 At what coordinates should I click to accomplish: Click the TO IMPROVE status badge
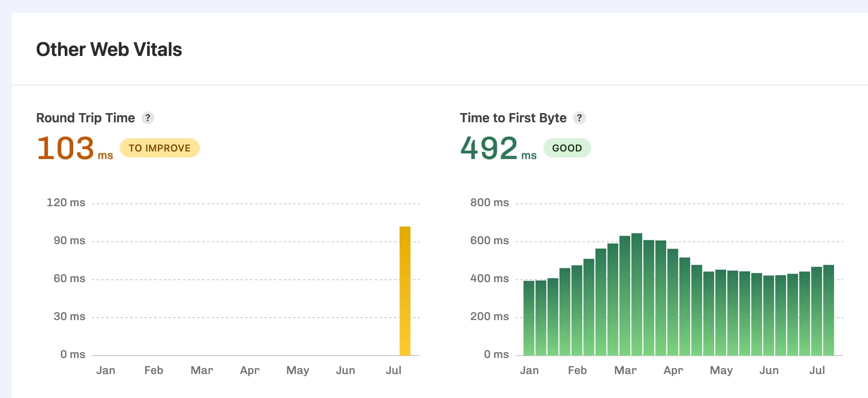pyautogui.click(x=159, y=148)
